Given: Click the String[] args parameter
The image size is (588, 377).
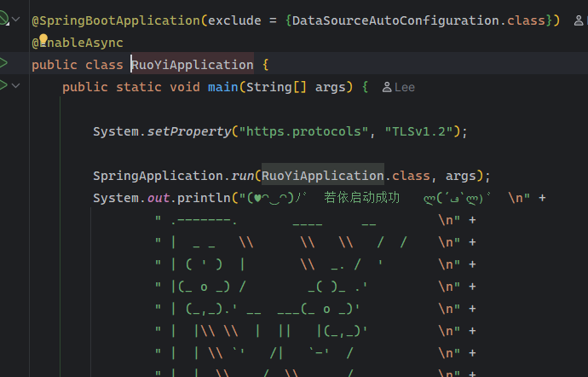Looking at the screenshot, I should point(296,87).
